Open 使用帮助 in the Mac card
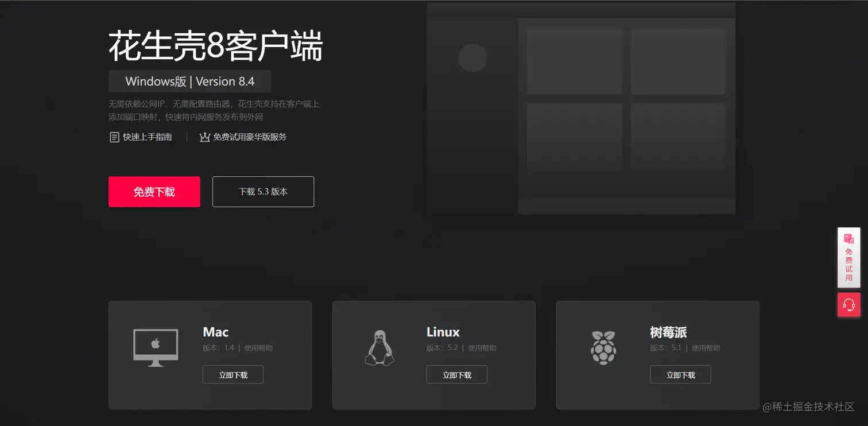The width and height of the screenshot is (868, 426). [x=258, y=348]
